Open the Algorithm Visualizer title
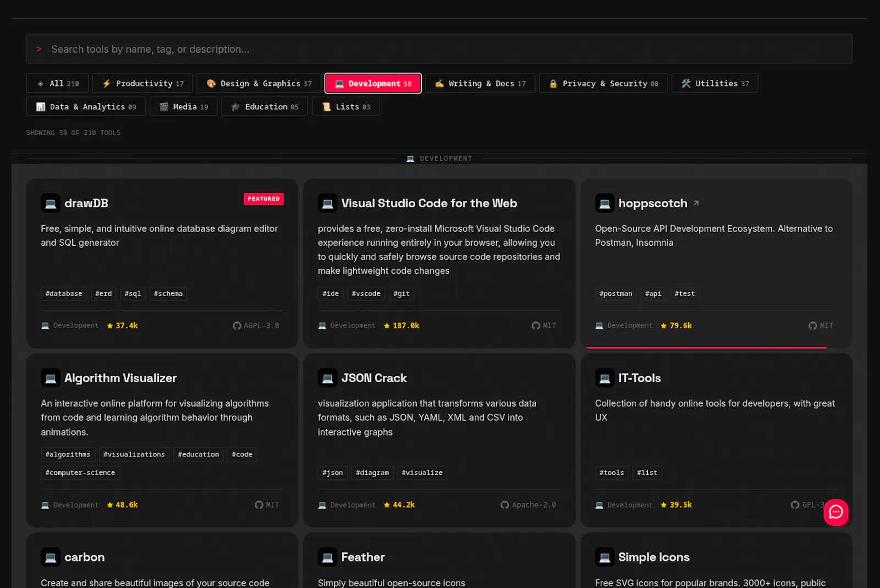Image resolution: width=880 pixels, height=588 pixels. click(120, 378)
